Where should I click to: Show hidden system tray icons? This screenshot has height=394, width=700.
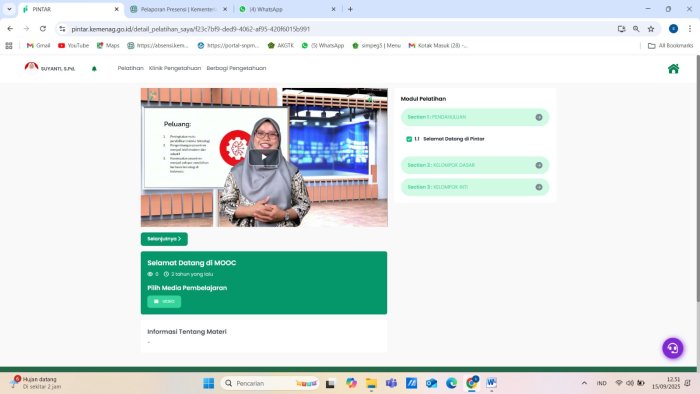(x=584, y=383)
